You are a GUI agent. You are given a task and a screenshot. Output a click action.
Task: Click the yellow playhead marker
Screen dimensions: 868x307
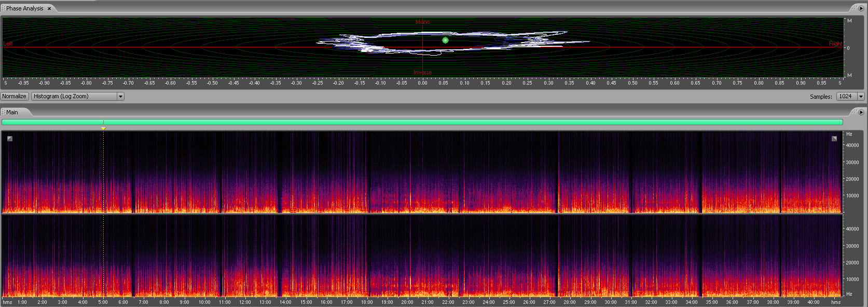click(x=103, y=128)
